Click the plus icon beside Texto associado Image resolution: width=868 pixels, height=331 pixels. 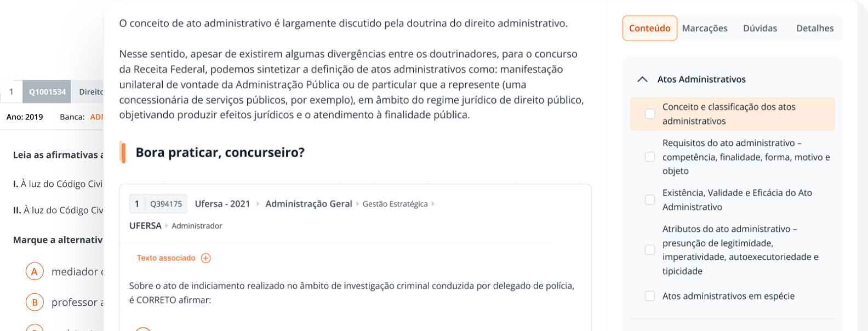point(205,258)
